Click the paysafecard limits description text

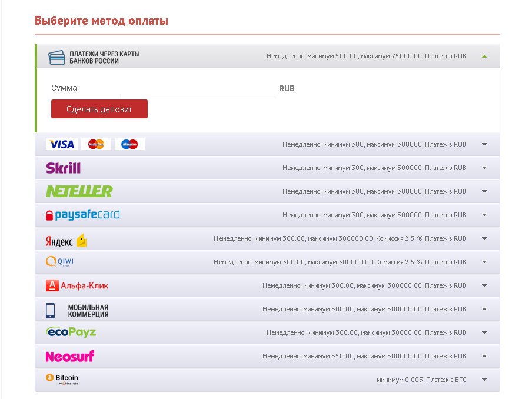coord(374,215)
